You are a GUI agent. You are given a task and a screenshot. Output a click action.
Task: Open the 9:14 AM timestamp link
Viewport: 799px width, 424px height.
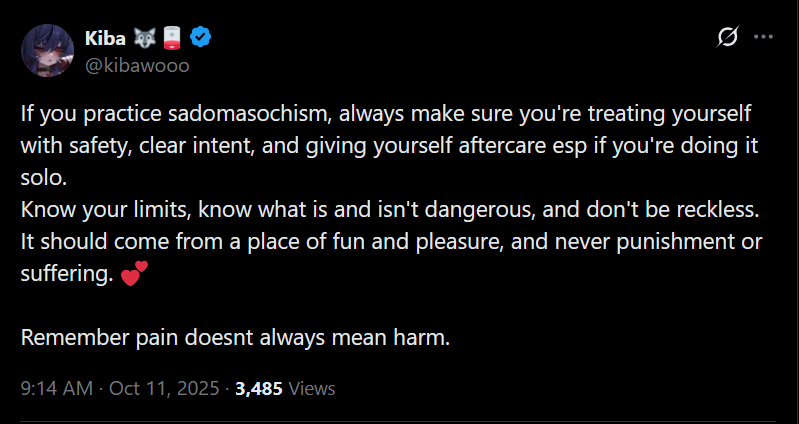point(57,389)
